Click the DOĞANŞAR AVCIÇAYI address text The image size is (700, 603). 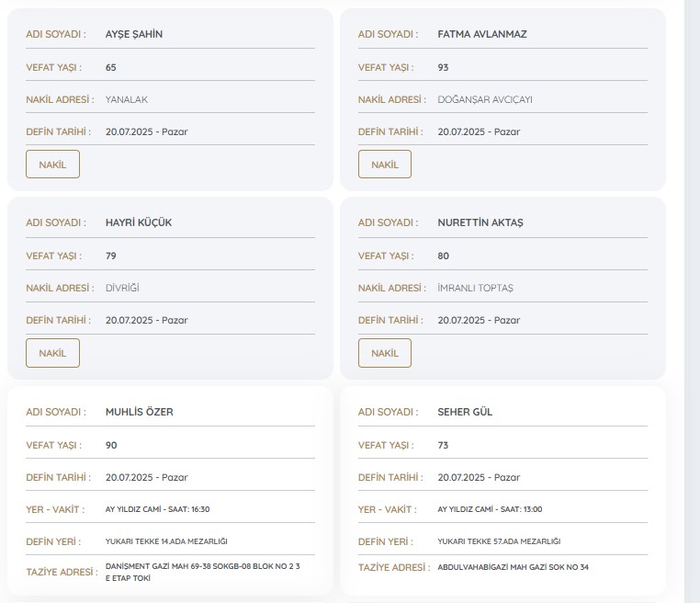pyautogui.click(x=485, y=100)
